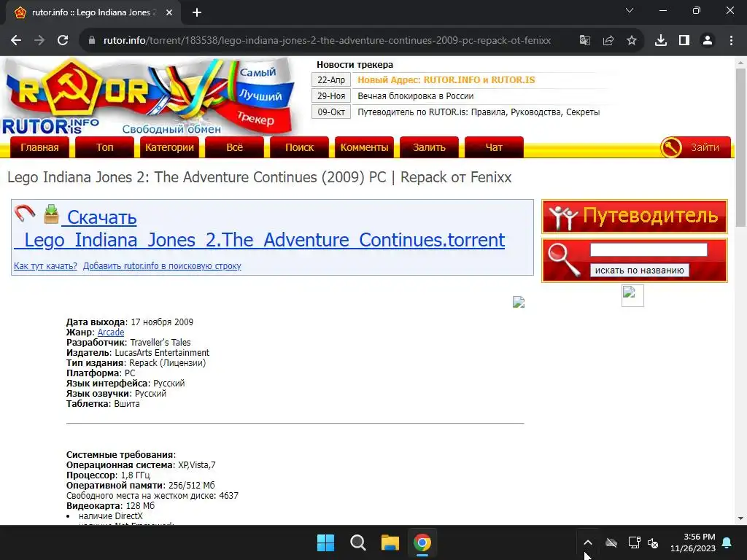Reload the rutor.info page

63,41
